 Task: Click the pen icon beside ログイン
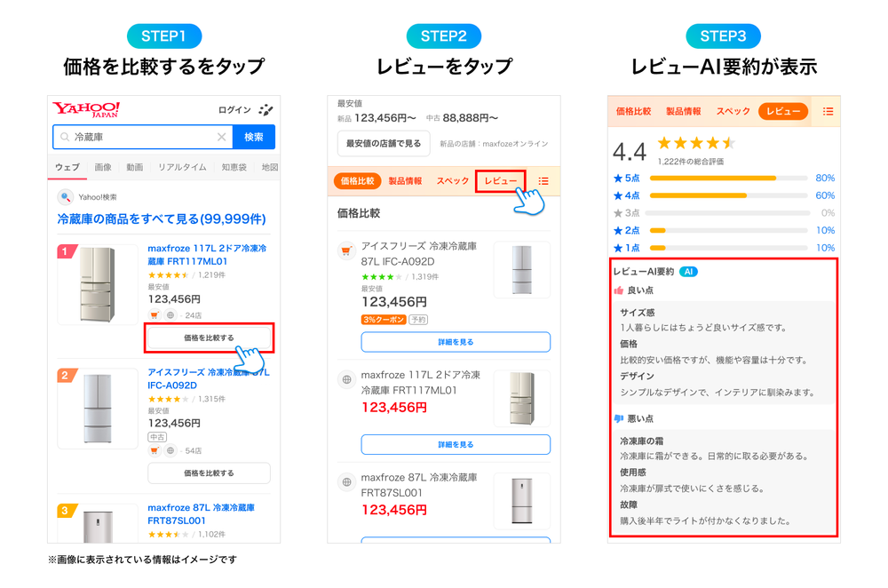pos(266,109)
